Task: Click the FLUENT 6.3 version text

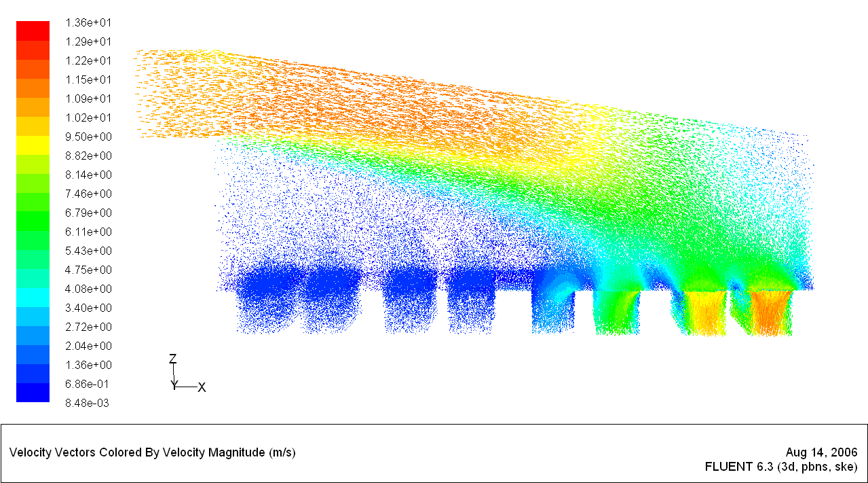Action: (x=781, y=467)
